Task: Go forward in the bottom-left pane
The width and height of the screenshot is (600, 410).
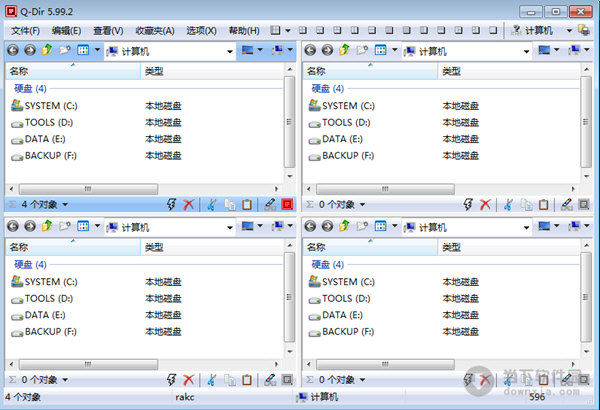Action: click(x=30, y=226)
